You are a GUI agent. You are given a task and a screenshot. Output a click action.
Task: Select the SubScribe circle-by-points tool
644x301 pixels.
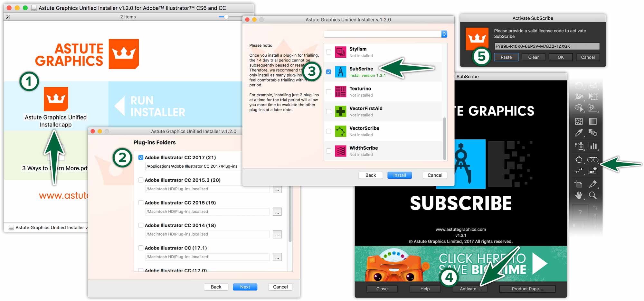579,160
